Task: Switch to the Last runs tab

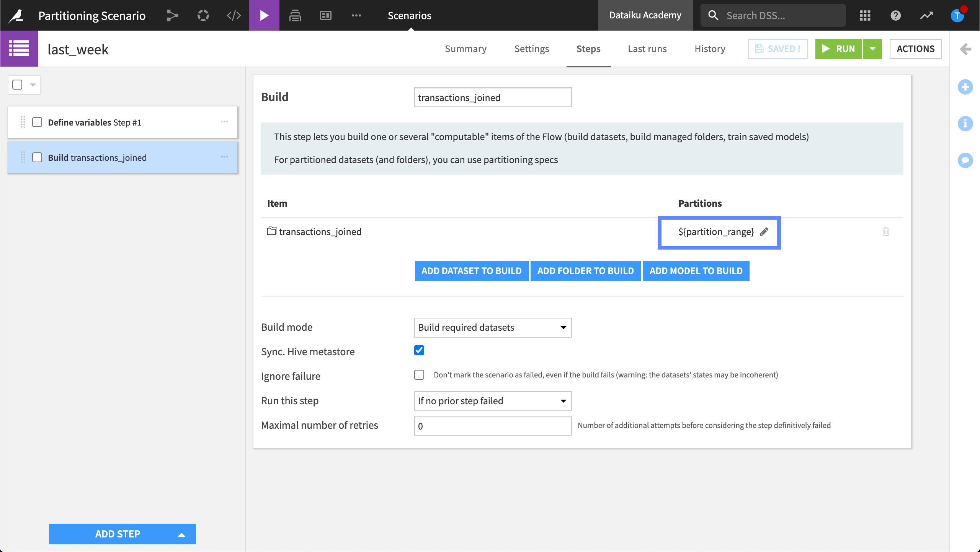Action: coord(647,49)
